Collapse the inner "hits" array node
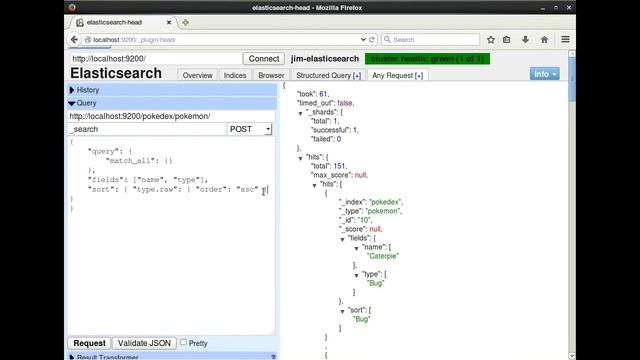 click(x=314, y=186)
